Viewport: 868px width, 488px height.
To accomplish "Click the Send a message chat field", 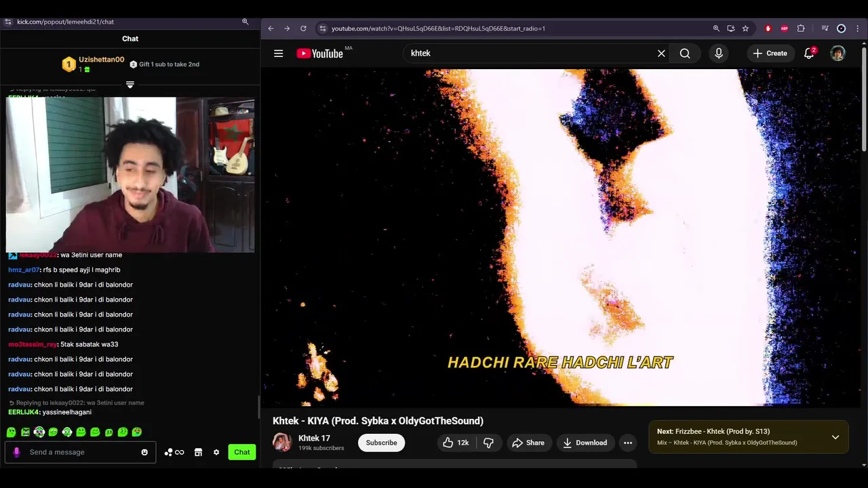I will pyautogui.click(x=81, y=452).
